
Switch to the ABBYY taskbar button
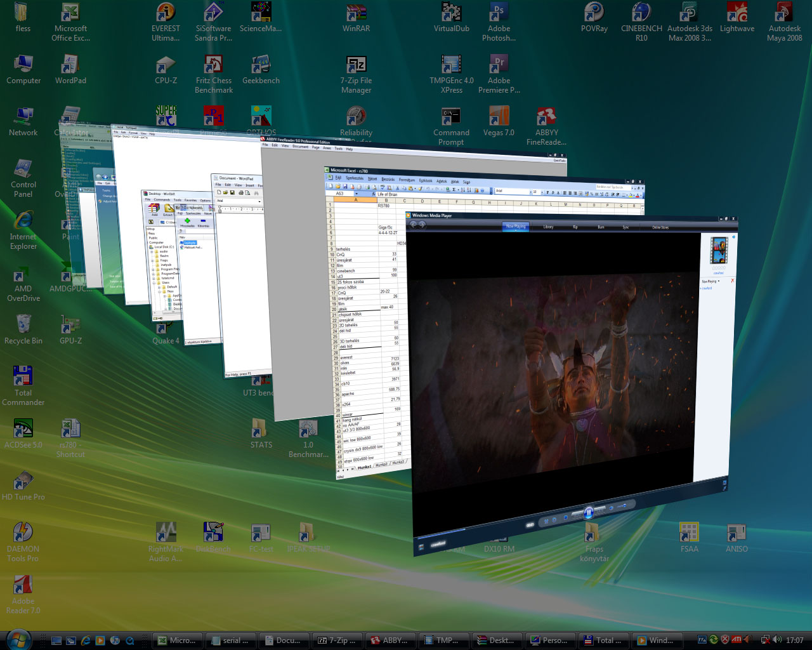(390, 640)
